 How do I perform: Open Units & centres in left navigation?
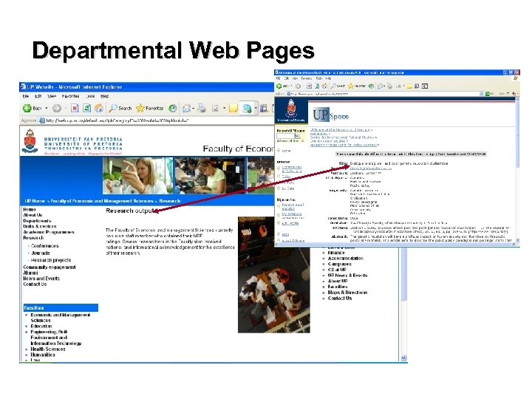click(40, 226)
